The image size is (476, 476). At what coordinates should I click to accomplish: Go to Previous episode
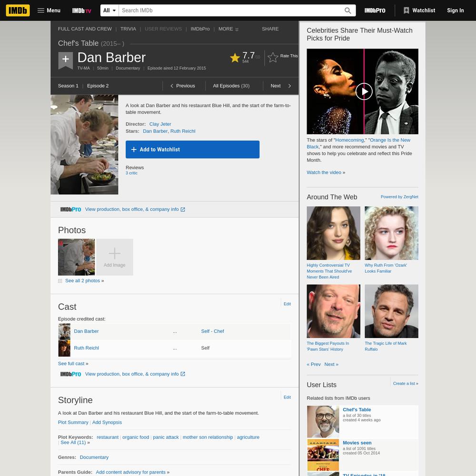tap(183, 86)
